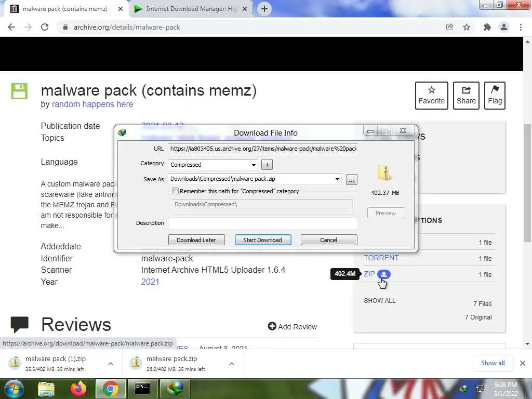Open the TORRENT download link

pos(381,258)
